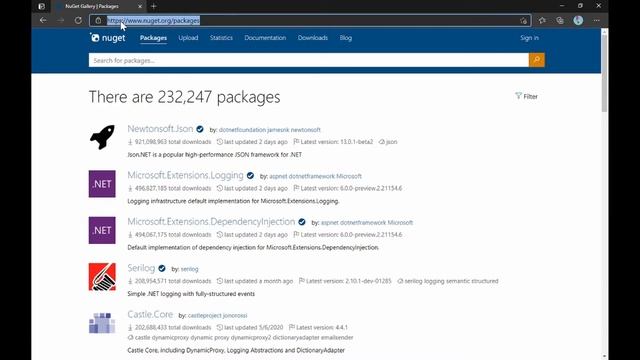Open the Castle.Core package link

(x=150, y=314)
